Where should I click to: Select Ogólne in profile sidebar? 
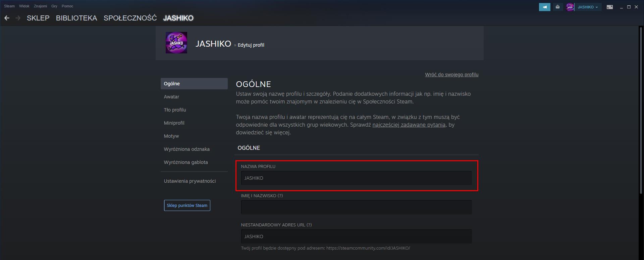click(194, 84)
